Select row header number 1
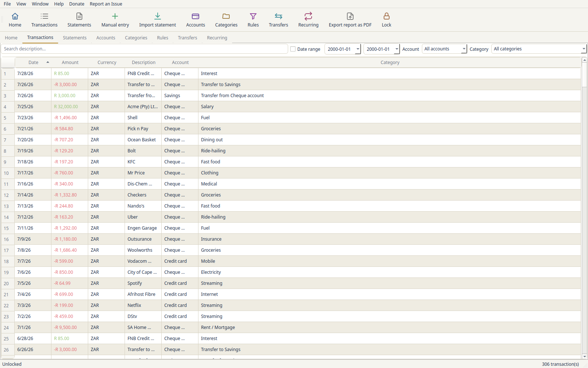The image size is (588, 368). pyautogui.click(x=8, y=74)
